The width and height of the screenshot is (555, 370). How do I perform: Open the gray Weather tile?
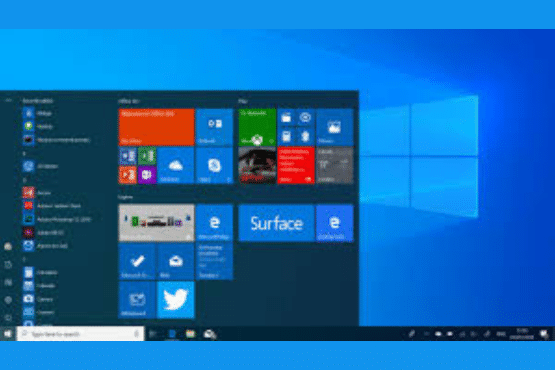tap(334, 166)
